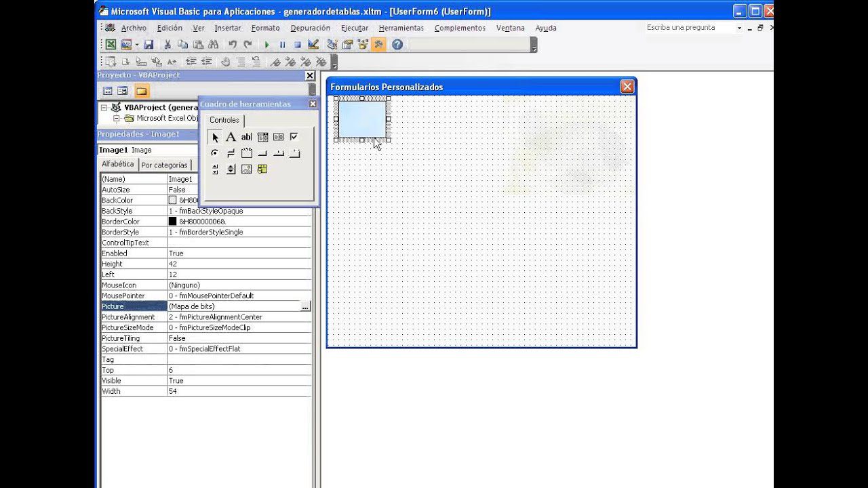Screen dimensions: 868x488
Task: Click the View Microsoft Excel icon
Action: (111, 45)
